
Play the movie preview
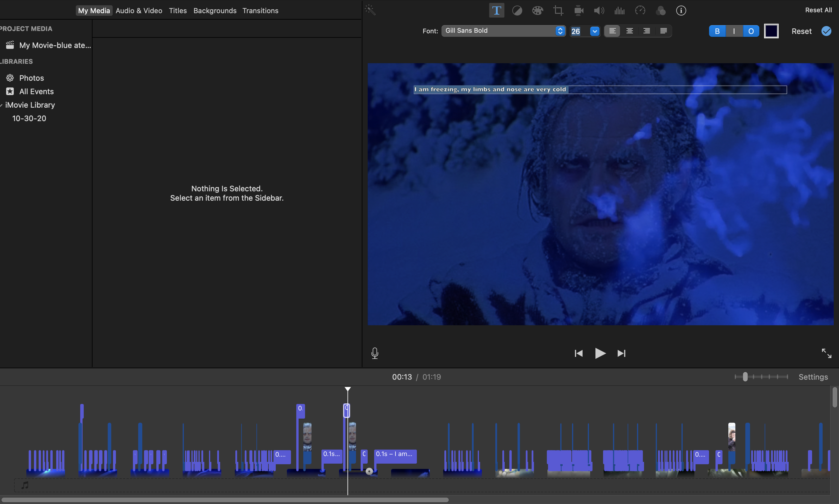pos(600,353)
